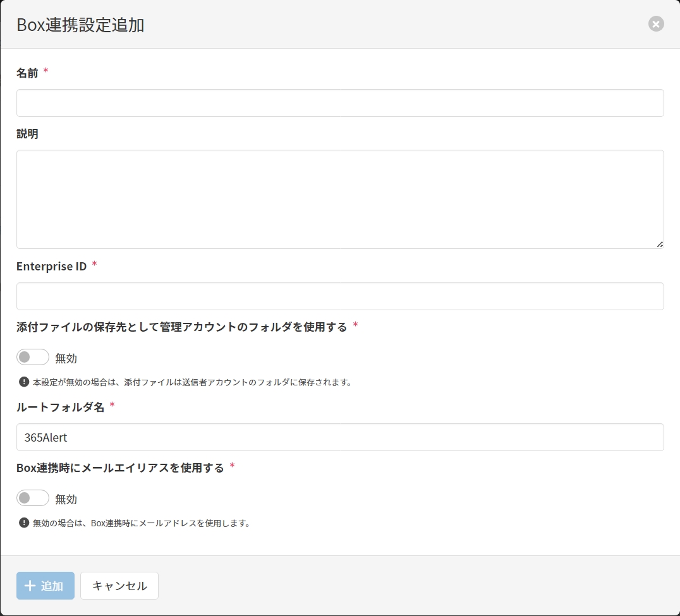Click the 名前 field label

27,73
